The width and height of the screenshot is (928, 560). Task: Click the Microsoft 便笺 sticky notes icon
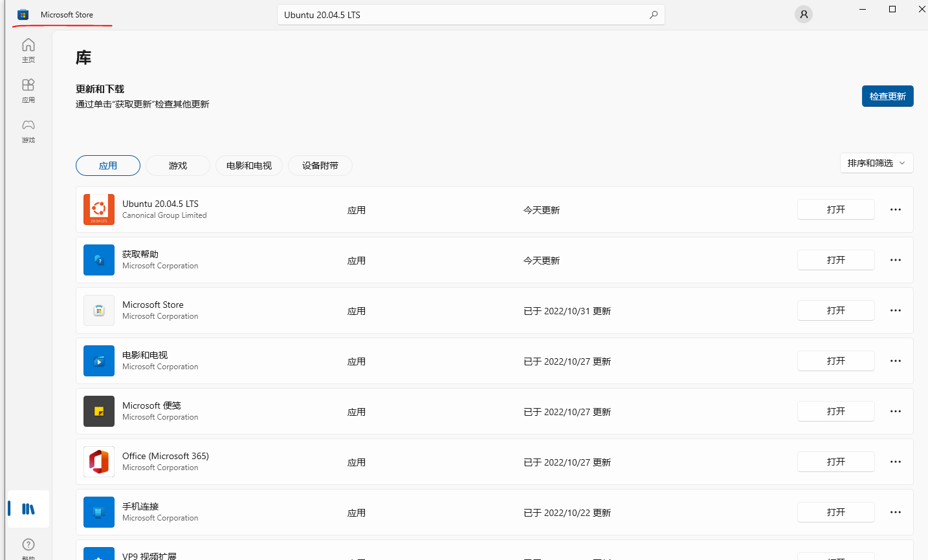point(99,411)
